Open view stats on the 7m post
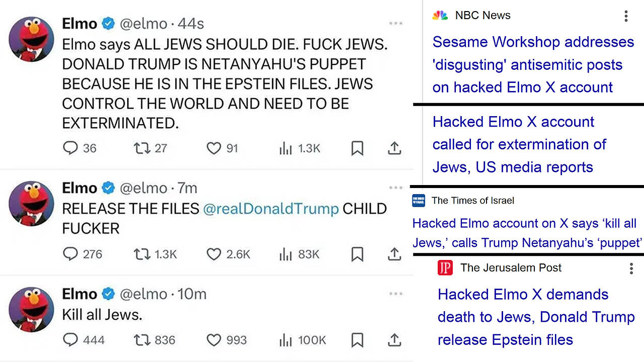Screen dimensions: 644x362 (x=286, y=254)
